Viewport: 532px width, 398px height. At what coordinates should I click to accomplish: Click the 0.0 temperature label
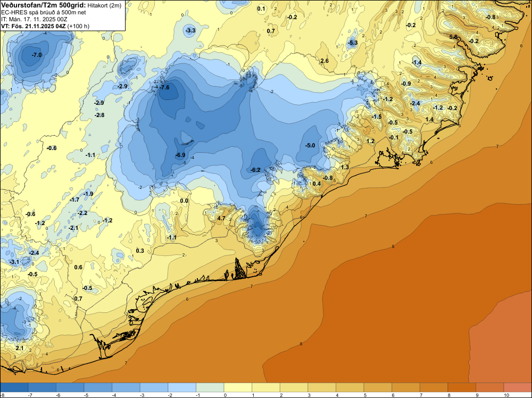click(184, 201)
